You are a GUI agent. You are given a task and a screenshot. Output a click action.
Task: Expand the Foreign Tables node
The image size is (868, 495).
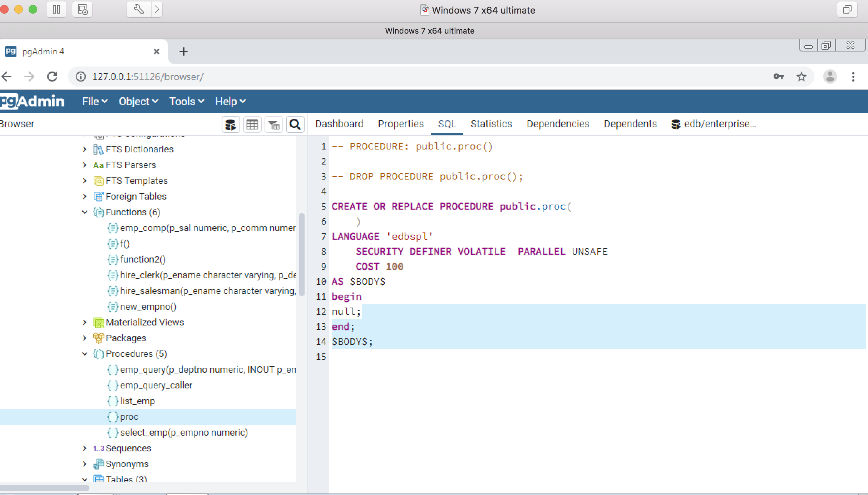click(84, 196)
